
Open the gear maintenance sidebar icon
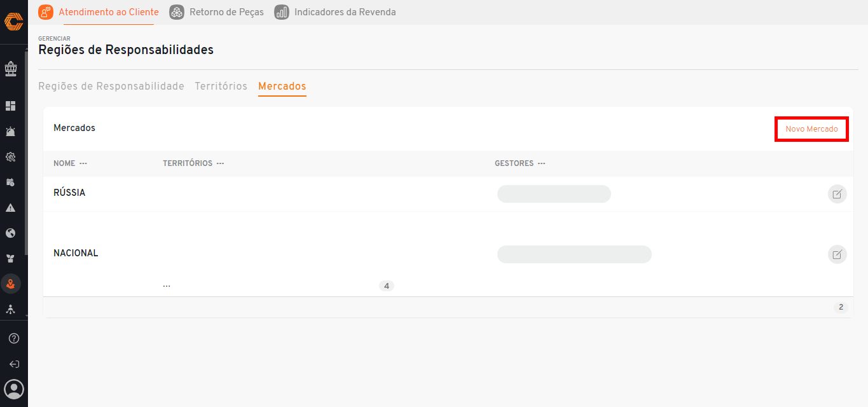pos(11,157)
